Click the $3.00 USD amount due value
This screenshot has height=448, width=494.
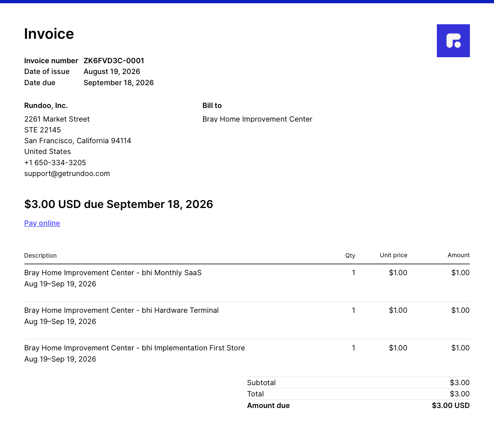pyautogui.click(x=451, y=406)
